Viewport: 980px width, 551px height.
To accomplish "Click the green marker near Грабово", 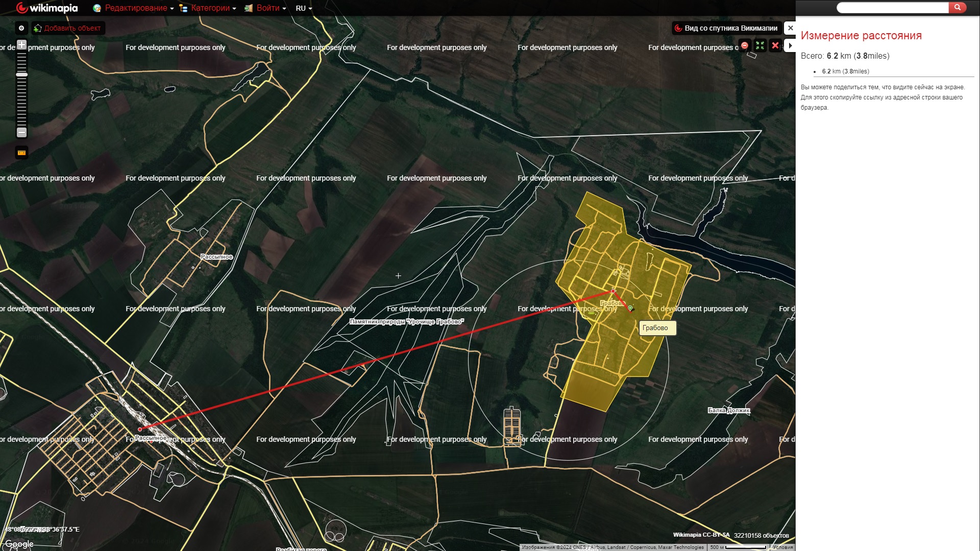I will coord(630,308).
